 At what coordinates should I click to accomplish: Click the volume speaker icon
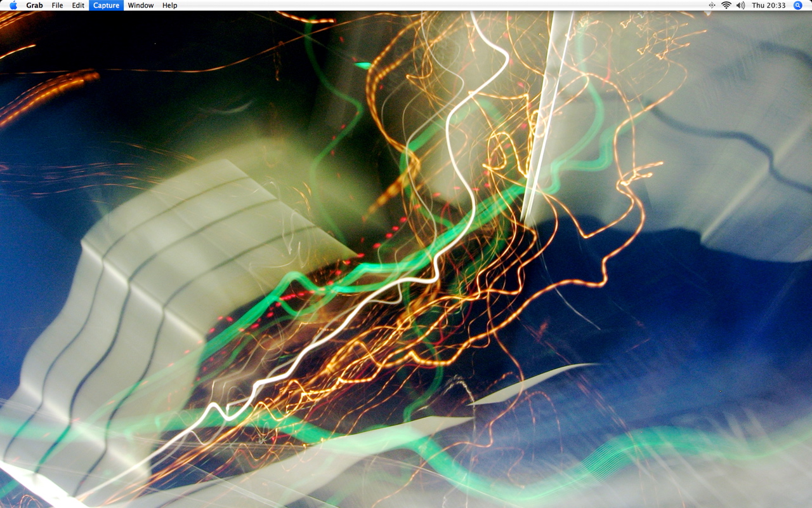point(740,5)
